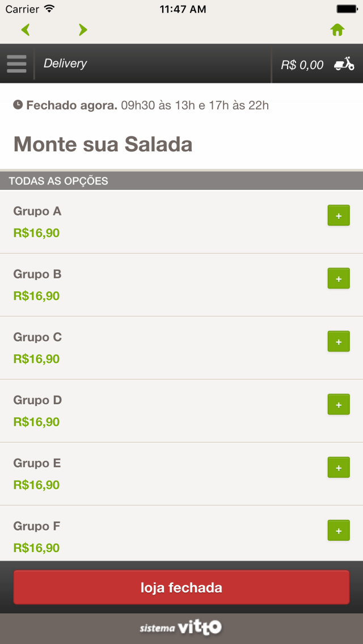The height and width of the screenshot is (644, 363).
Task: Open cart via scooter icon
Action: click(344, 63)
